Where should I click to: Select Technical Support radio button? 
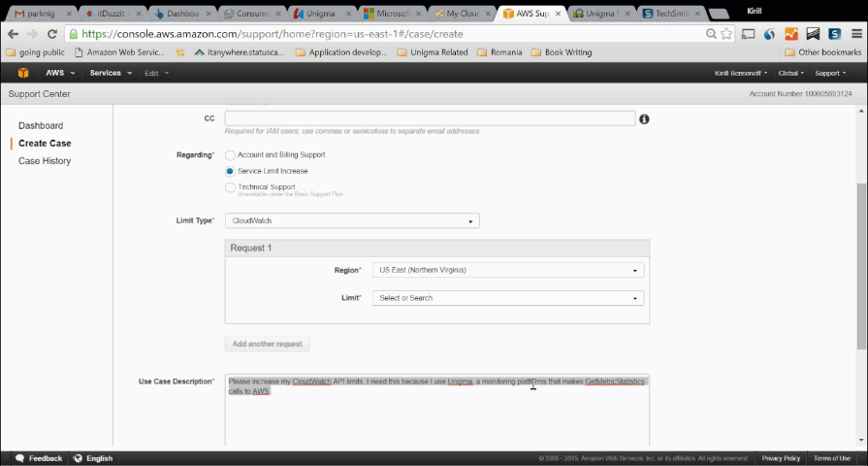230,187
